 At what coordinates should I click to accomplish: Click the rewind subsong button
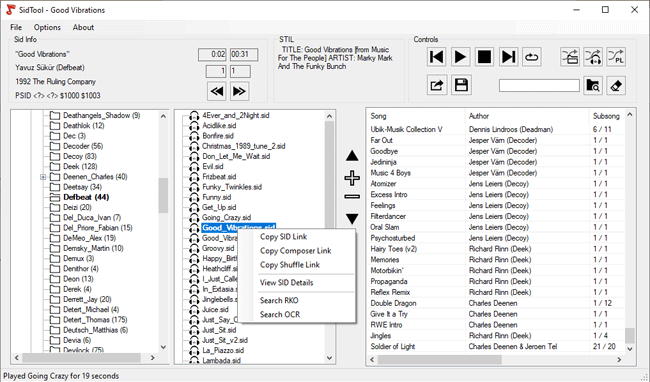217,91
